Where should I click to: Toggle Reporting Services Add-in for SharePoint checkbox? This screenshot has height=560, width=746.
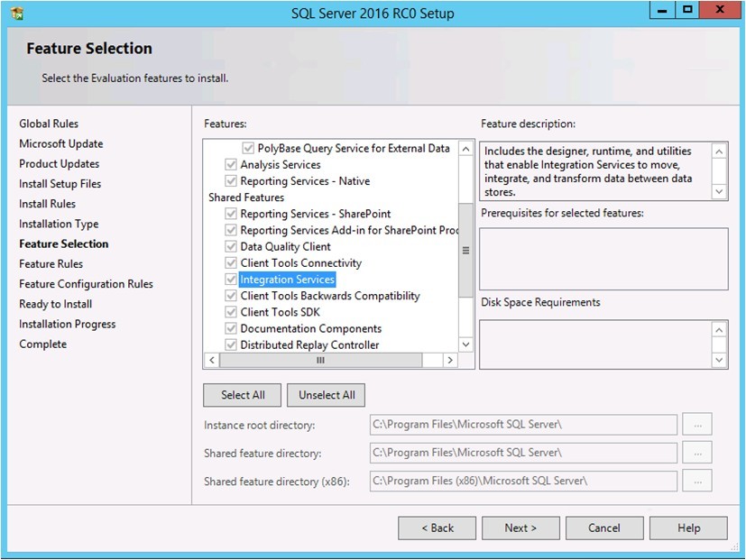click(231, 230)
